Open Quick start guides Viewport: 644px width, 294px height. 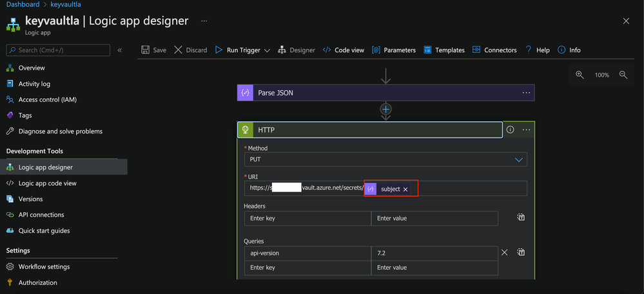tap(44, 231)
